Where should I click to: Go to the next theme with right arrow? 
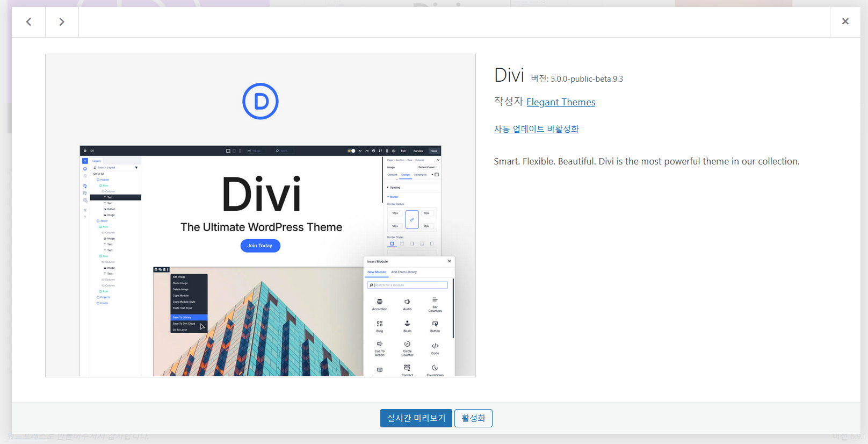tap(62, 22)
